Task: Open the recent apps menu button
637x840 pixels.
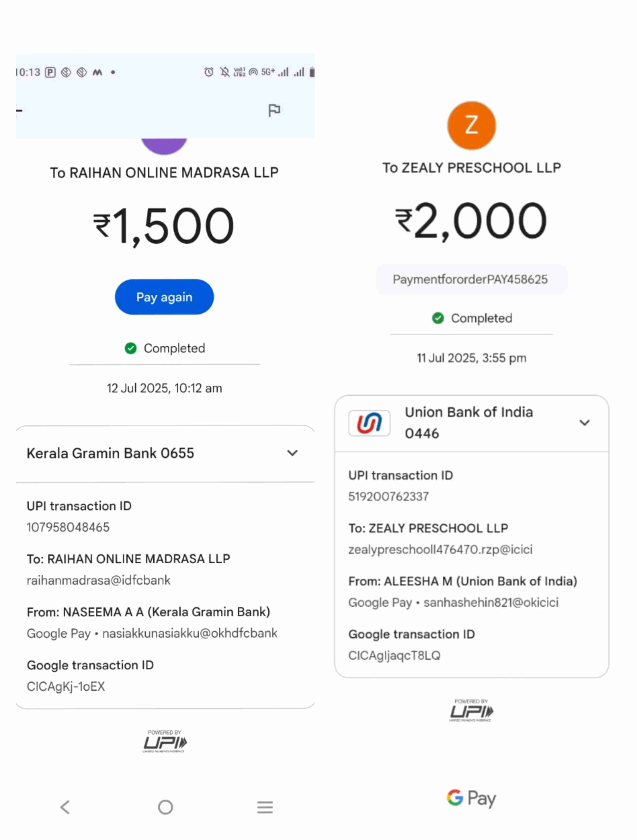Action: (x=265, y=807)
